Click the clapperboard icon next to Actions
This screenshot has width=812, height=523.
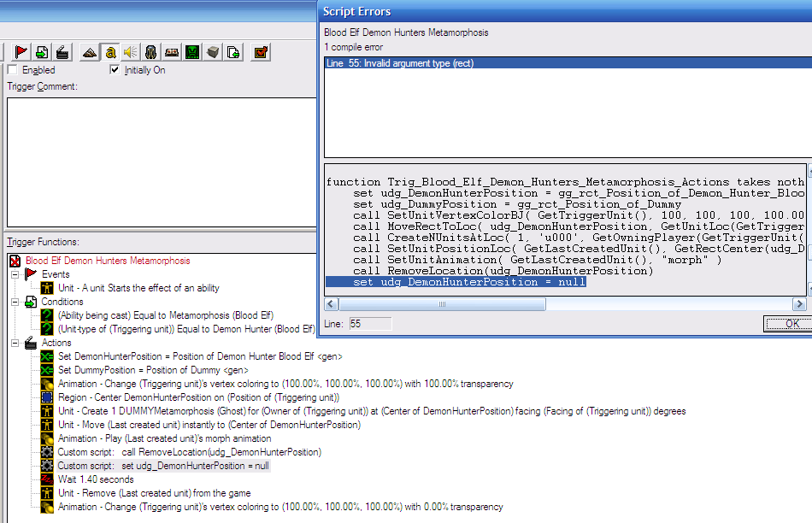tap(31, 343)
